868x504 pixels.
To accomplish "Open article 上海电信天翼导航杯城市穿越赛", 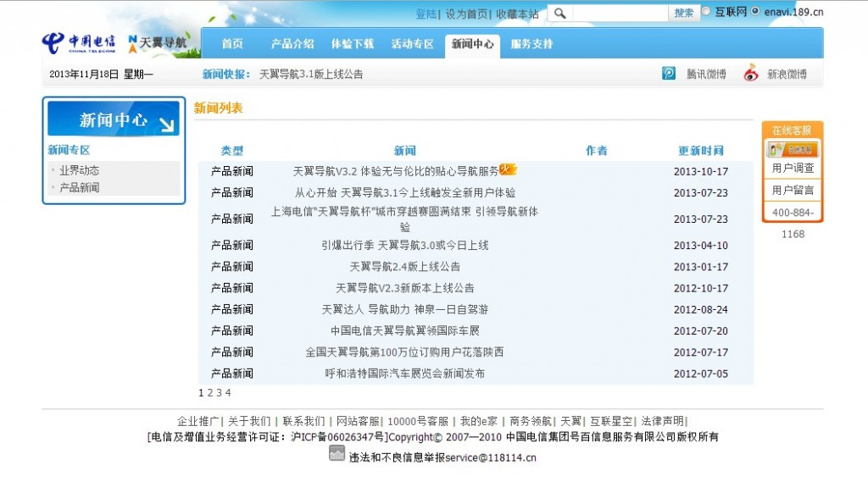I will click(x=404, y=219).
